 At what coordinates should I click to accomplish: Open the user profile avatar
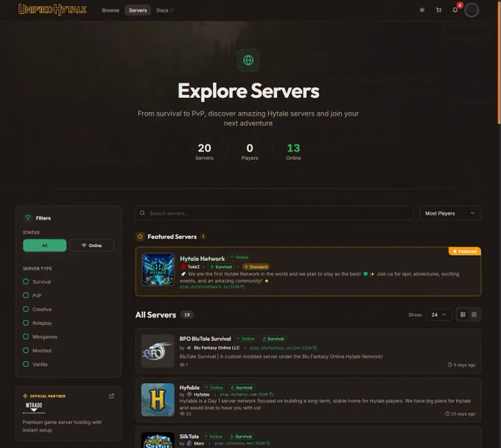click(x=472, y=10)
